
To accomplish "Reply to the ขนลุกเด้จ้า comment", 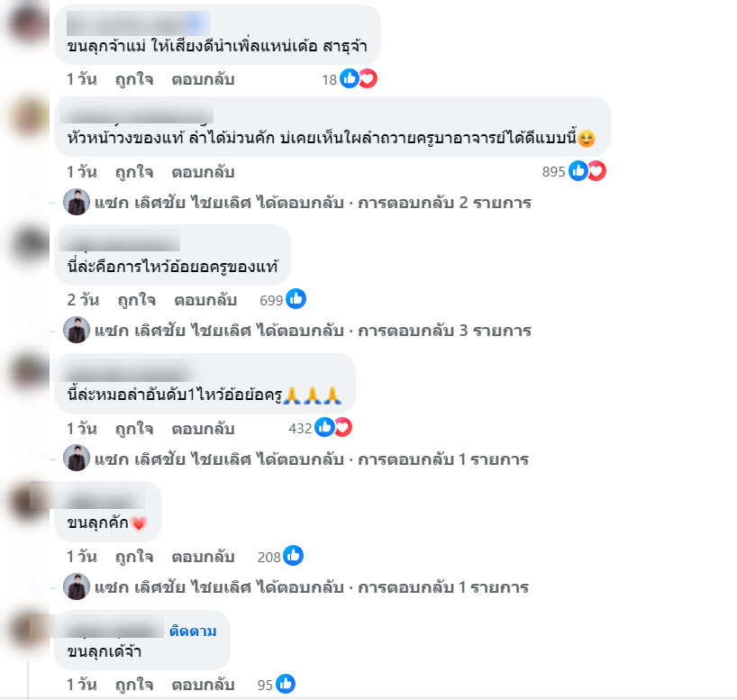I will click(203, 685).
